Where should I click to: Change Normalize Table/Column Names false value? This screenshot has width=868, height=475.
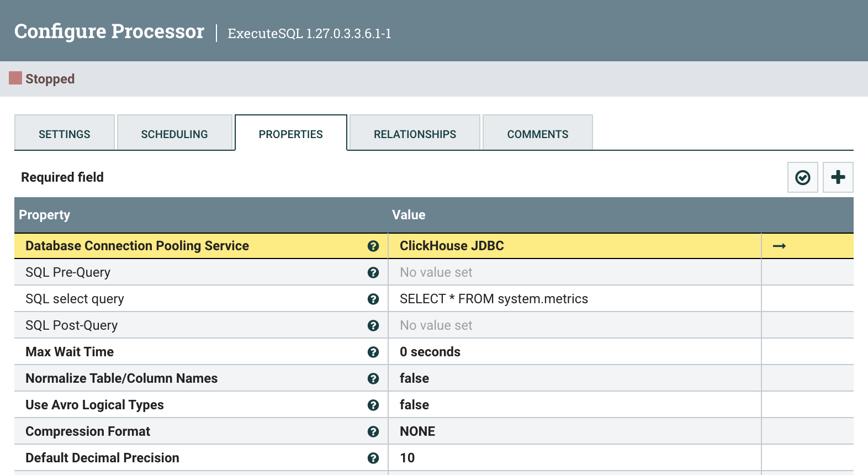[575, 378]
